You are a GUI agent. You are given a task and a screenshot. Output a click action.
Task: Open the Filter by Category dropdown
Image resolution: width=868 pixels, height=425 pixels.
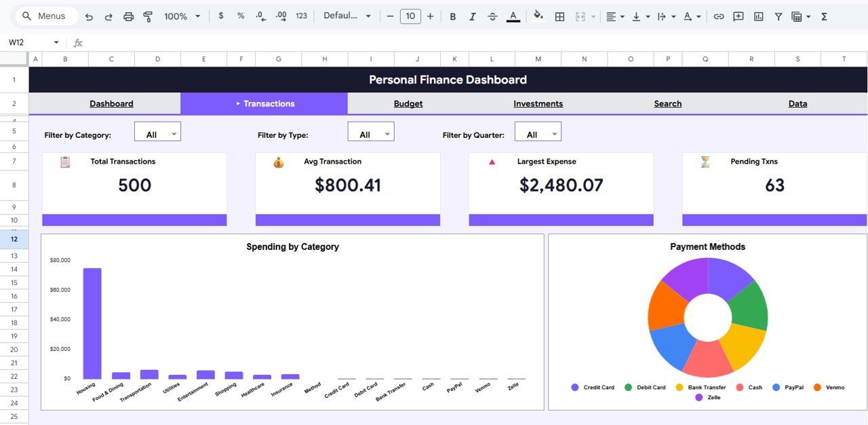click(157, 132)
